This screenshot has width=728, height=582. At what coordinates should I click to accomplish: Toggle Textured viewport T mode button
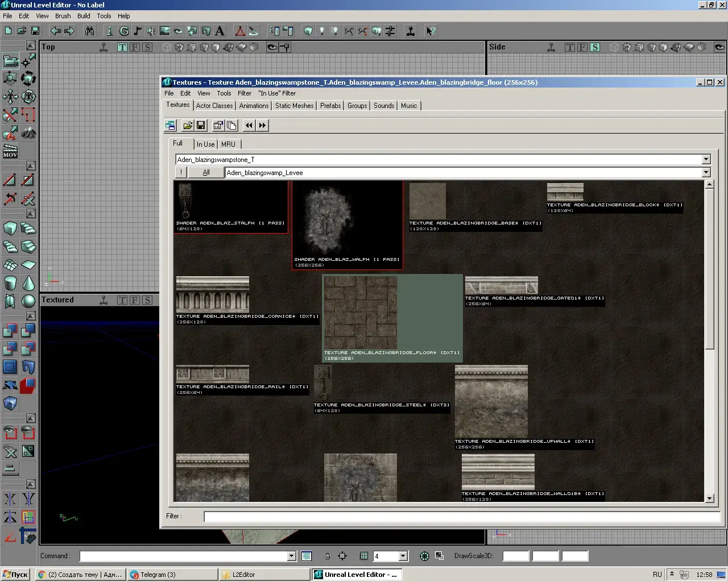coord(122,300)
